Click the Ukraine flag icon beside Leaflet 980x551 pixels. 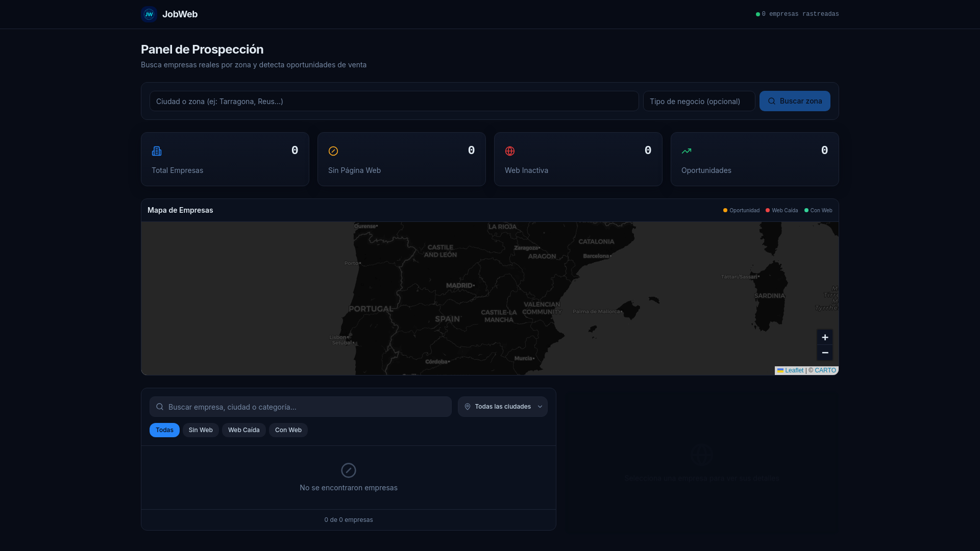(780, 370)
